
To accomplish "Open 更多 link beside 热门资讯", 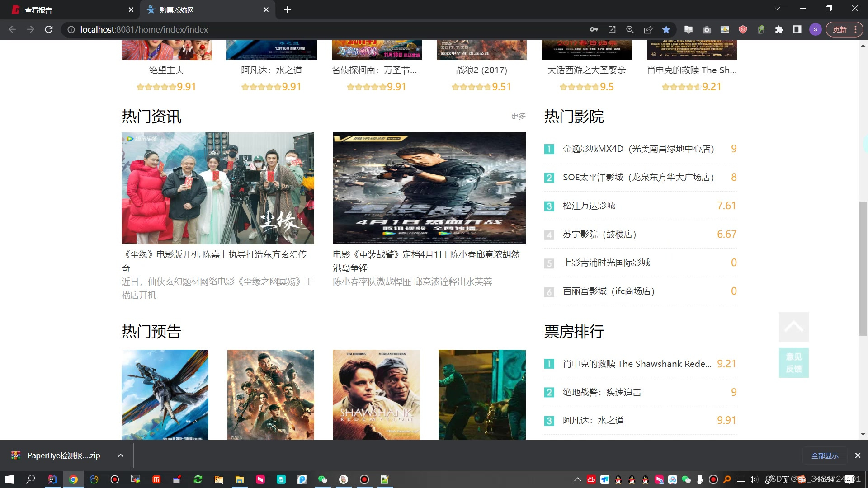I will [517, 116].
